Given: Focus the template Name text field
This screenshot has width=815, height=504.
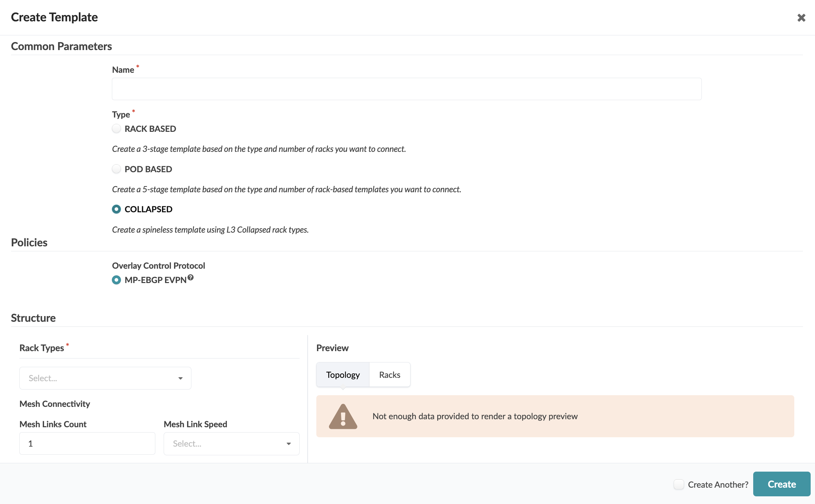Looking at the screenshot, I should [x=406, y=89].
